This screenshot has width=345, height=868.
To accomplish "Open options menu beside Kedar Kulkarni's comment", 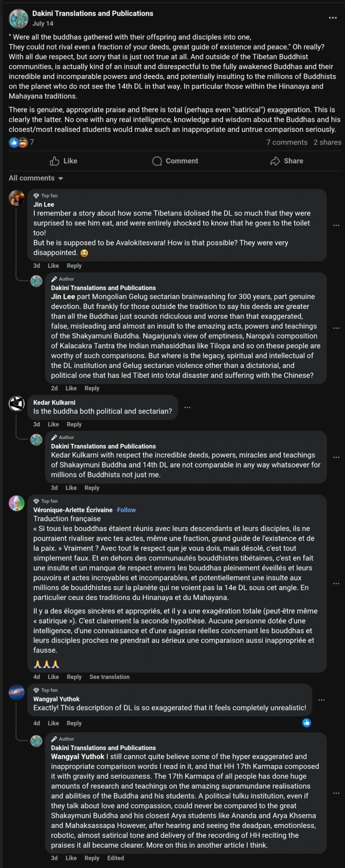I will (187, 407).
